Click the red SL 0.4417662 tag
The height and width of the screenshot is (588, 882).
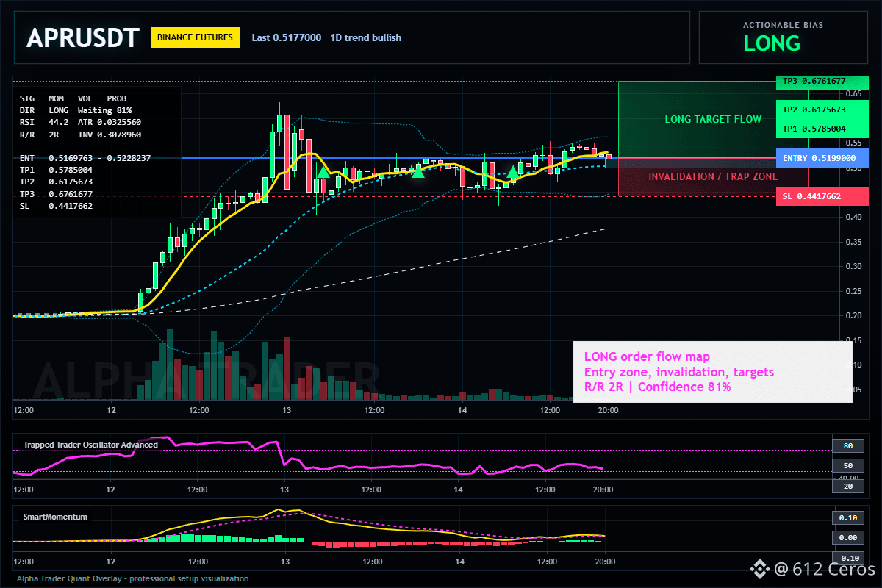pyautogui.click(x=822, y=196)
